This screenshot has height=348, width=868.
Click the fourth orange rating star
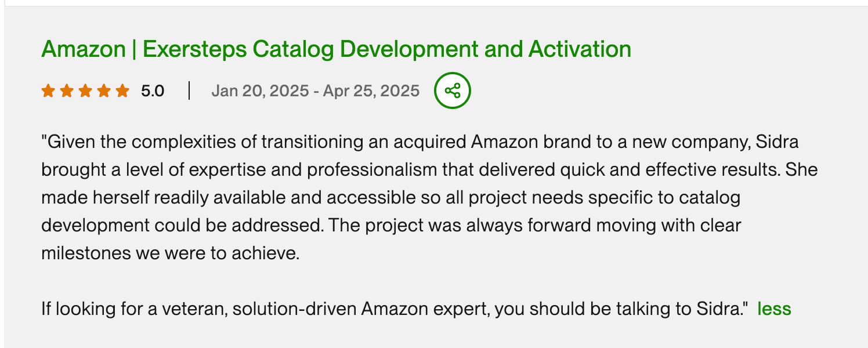click(104, 90)
